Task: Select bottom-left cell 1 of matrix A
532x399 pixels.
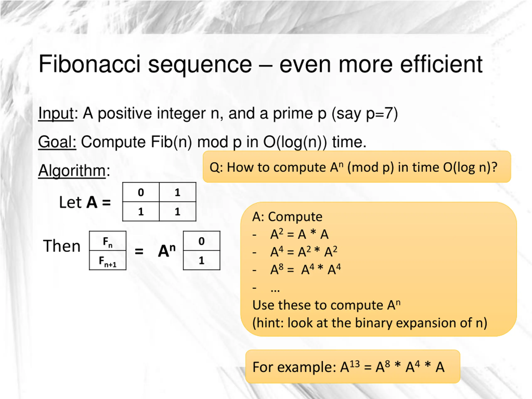Action: point(141,211)
